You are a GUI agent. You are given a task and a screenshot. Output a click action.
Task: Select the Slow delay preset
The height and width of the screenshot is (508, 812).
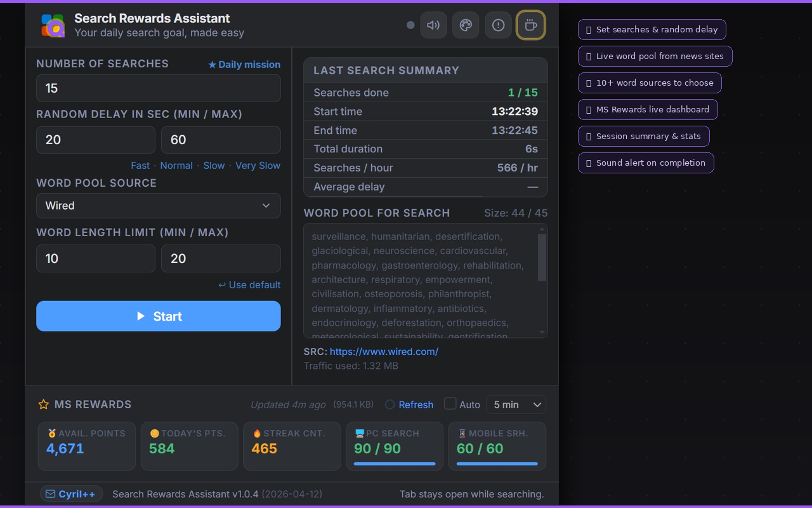(214, 165)
